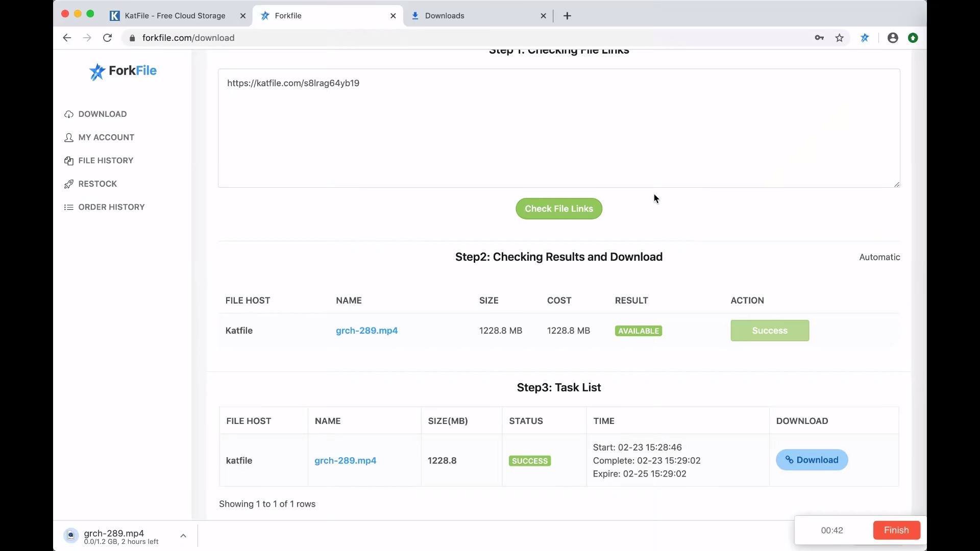Open ORDER HISTORY in the sidebar

111,207
